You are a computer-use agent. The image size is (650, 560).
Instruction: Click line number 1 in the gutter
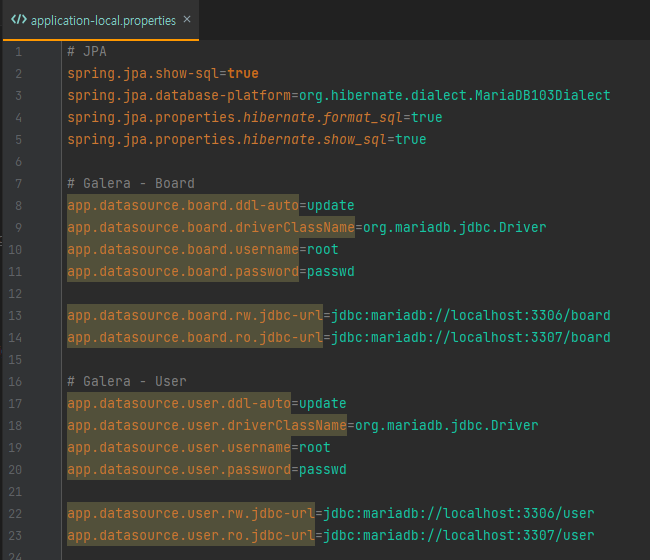tap(18, 52)
